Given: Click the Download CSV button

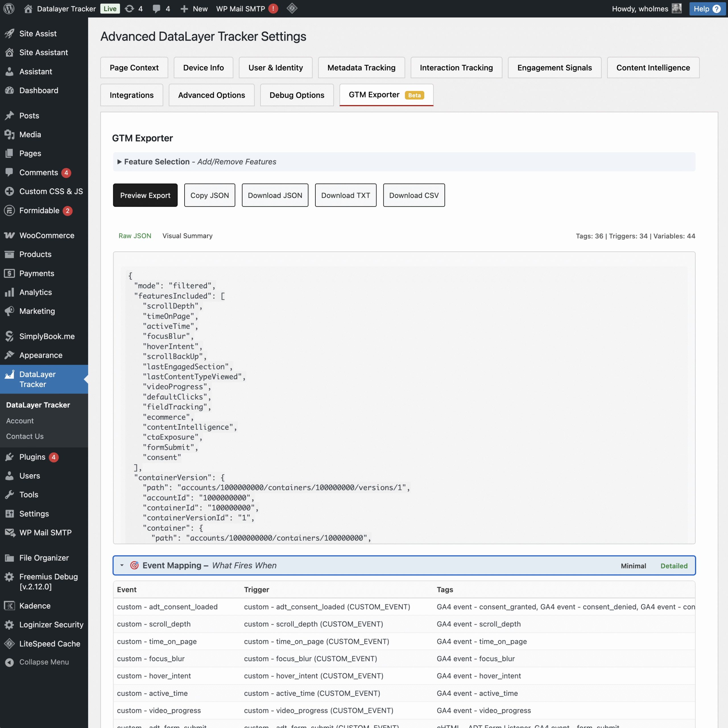Looking at the screenshot, I should [414, 195].
